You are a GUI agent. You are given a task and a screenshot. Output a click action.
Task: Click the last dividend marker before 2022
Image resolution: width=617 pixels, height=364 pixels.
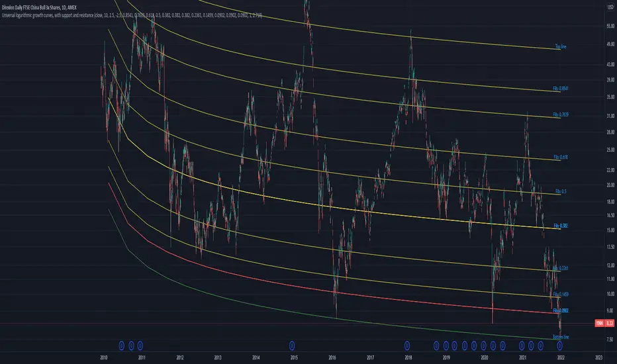541,346
